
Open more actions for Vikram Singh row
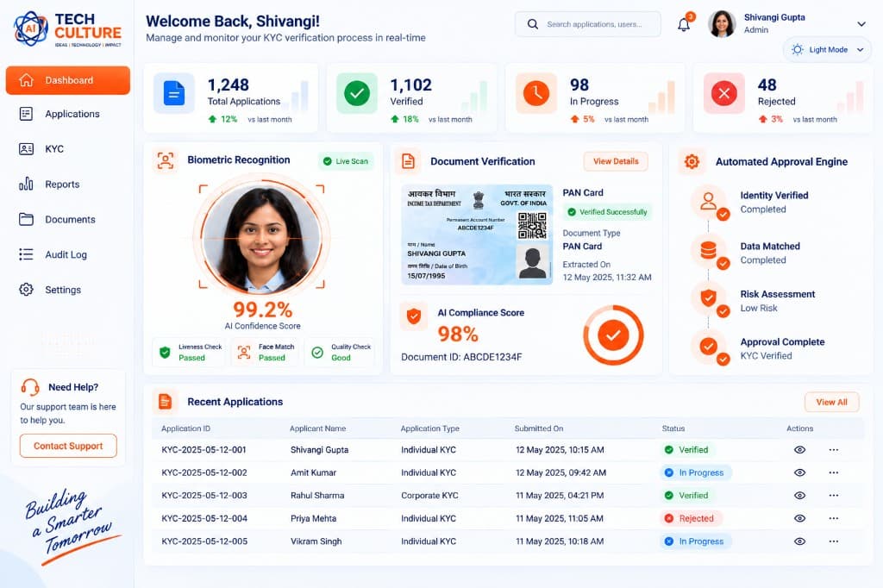pos(834,541)
